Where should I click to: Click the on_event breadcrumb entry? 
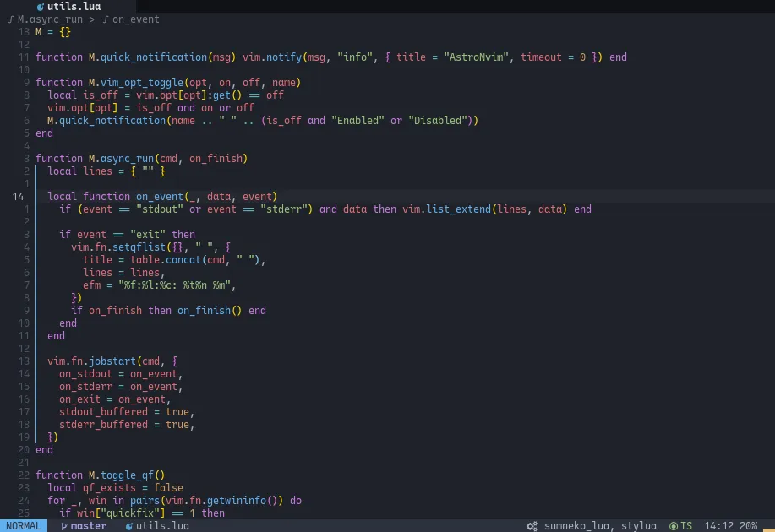[137, 19]
